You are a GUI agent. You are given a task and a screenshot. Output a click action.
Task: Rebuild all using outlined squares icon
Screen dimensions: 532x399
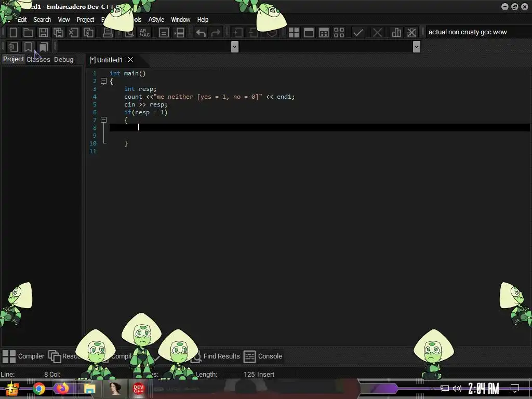coord(339,33)
